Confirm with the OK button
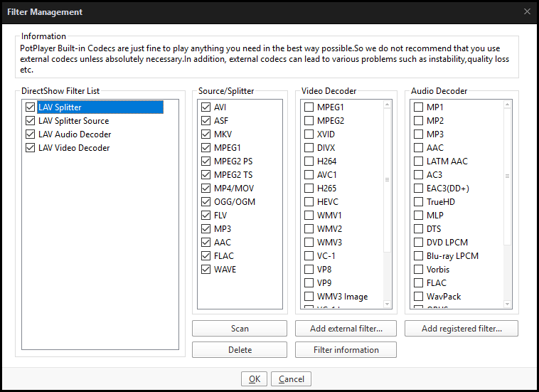The width and height of the screenshot is (539, 392). [255, 379]
